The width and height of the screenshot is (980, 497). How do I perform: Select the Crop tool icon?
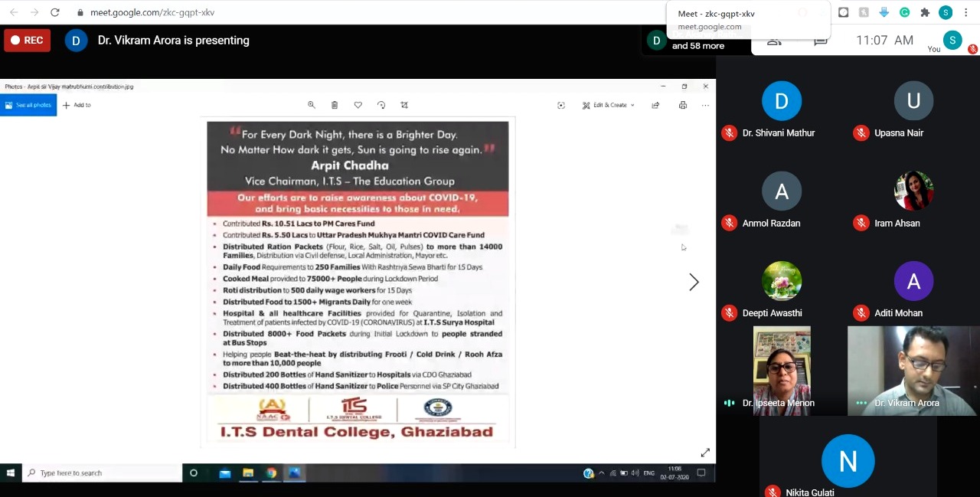click(x=404, y=105)
